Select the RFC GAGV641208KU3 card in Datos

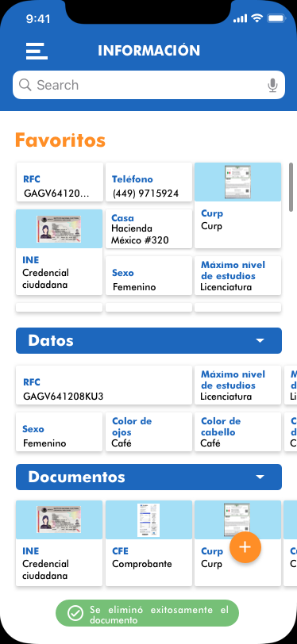(104, 385)
